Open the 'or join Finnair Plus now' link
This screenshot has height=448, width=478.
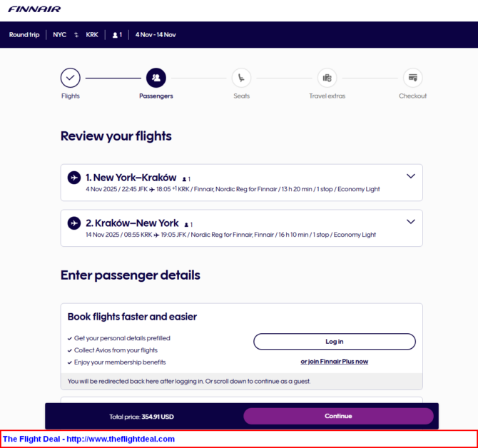335,362
